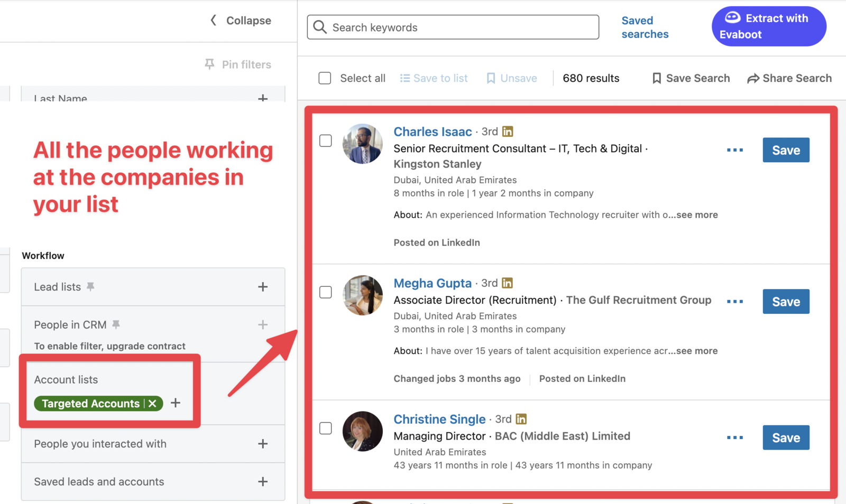Expand the People in CRM filter
Image resolution: width=846 pixels, height=504 pixels.
pyautogui.click(x=263, y=324)
